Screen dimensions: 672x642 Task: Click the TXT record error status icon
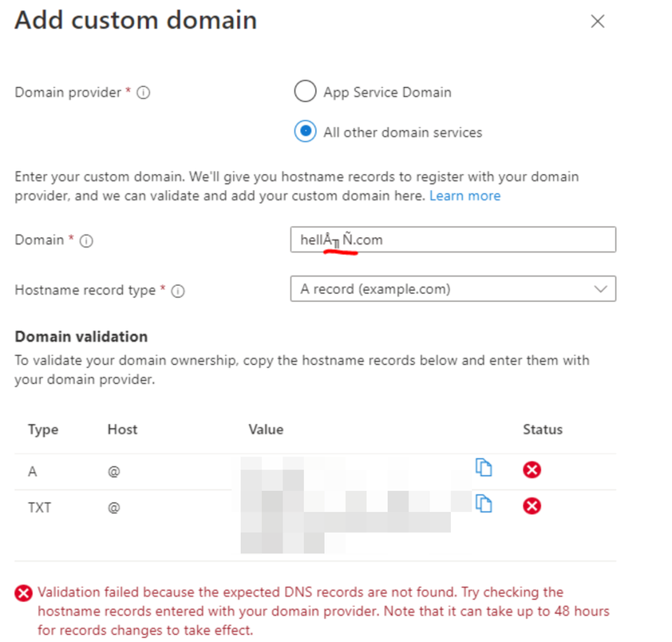click(532, 505)
